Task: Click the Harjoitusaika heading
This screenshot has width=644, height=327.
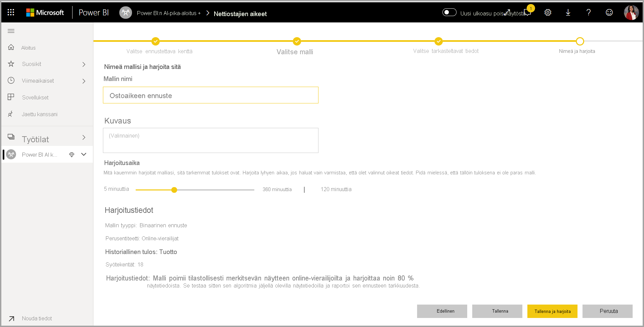Action: (122, 163)
